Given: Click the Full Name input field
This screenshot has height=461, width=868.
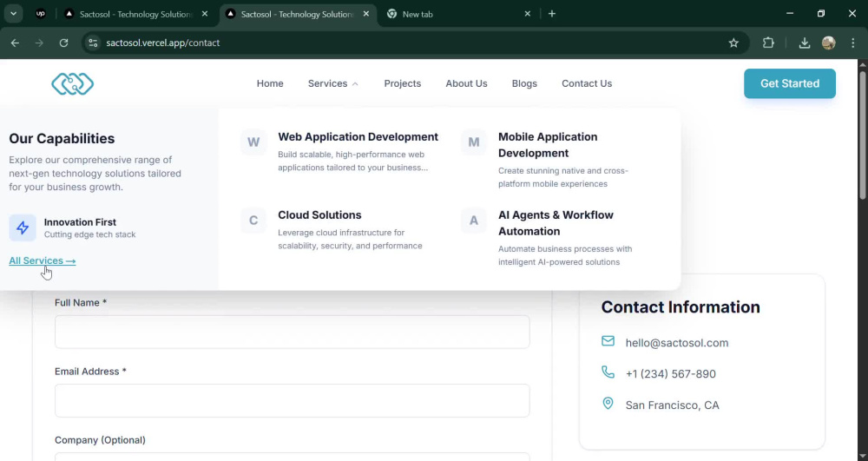Looking at the screenshot, I should point(293,332).
